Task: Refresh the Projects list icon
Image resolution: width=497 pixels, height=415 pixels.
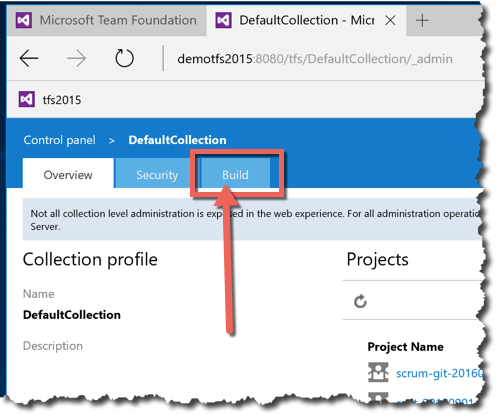Action: click(x=360, y=302)
